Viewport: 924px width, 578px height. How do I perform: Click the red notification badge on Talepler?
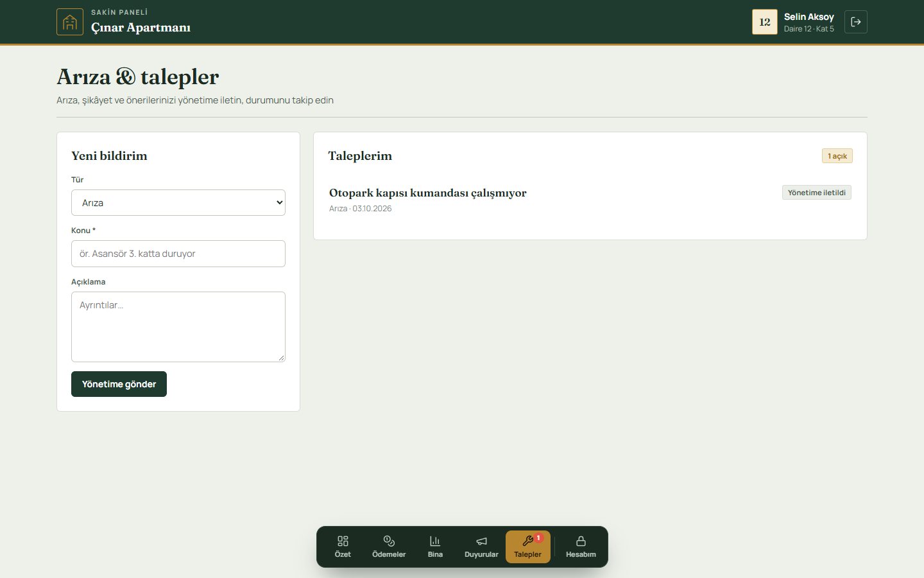[538, 538]
